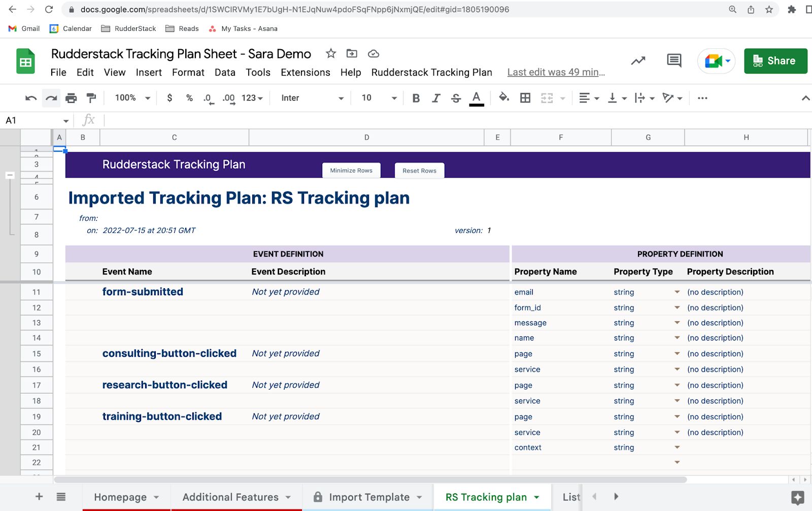Open the text color picker
This screenshot has width=812, height=511.
pyautogui.click(x=476, y=98)
